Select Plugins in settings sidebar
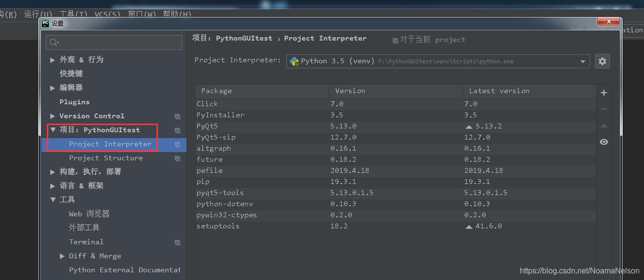This screenshot has width=644, height=280. 74,102
